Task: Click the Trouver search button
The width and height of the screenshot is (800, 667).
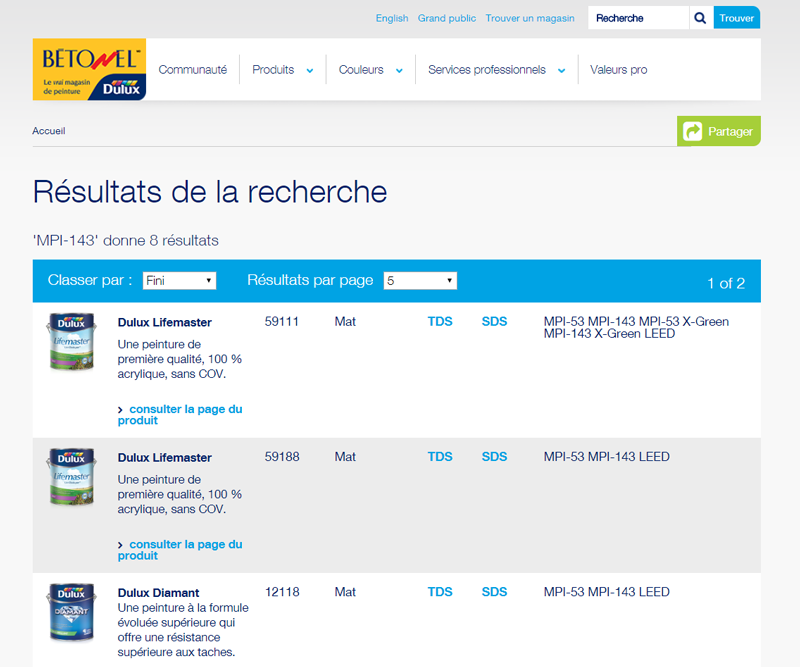Action: tap(737, 18)
